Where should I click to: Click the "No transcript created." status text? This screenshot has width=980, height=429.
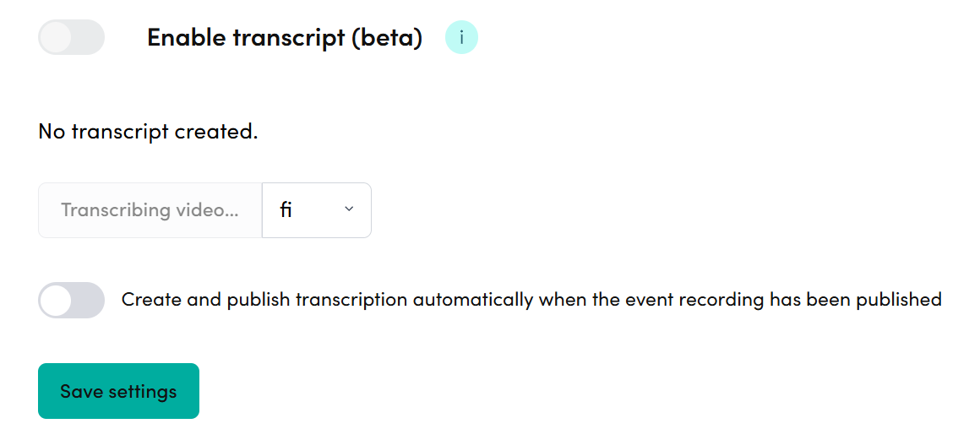coord(148,132)
